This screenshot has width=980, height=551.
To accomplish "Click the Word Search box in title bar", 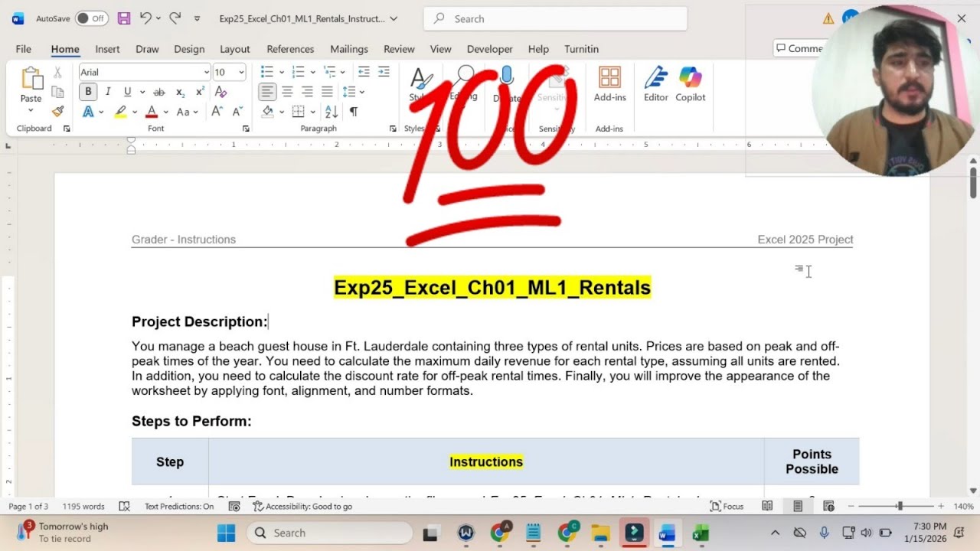I will [x=555, y=18].
